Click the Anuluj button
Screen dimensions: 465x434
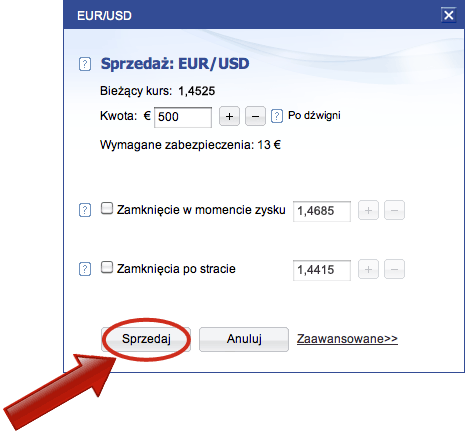(244, 339)
